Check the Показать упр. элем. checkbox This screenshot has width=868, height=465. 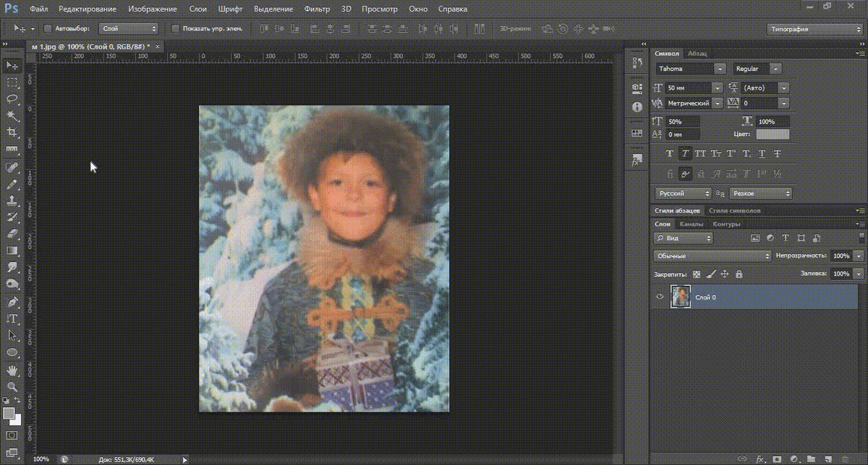pos(175,29)
